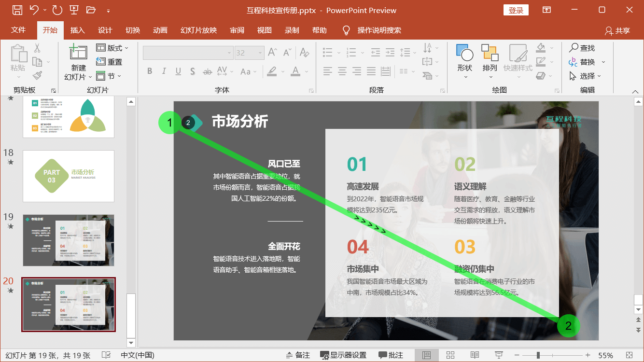Open file using folder icon in title bar
The width and height of the screenshot is (644, 362).
point(91,10)
